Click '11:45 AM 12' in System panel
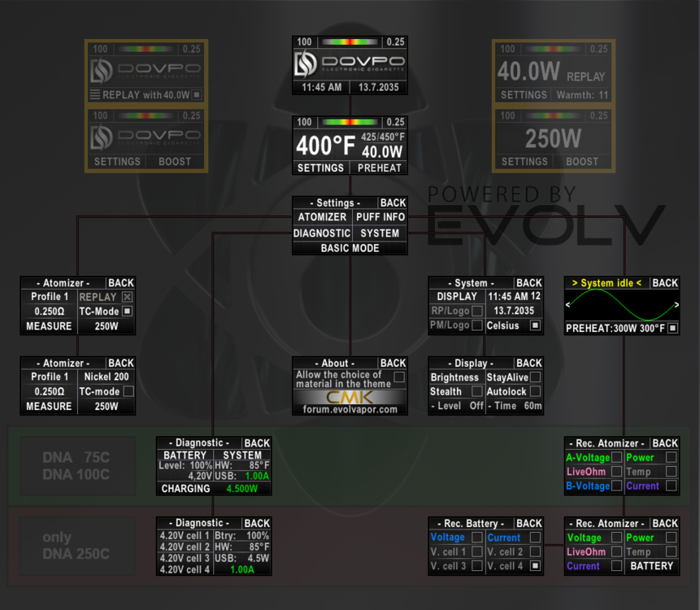 (x=514, y=297)
